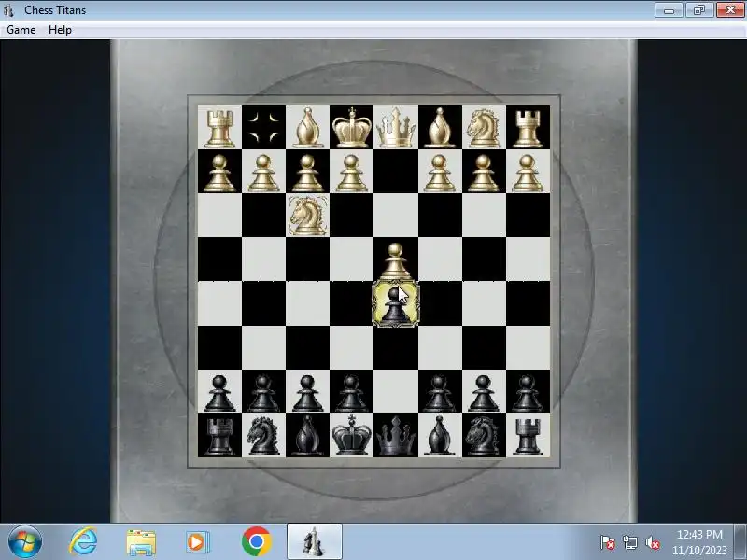Select the highlighted black pawn in the center
Screen dimensions: 747x560
395,303
